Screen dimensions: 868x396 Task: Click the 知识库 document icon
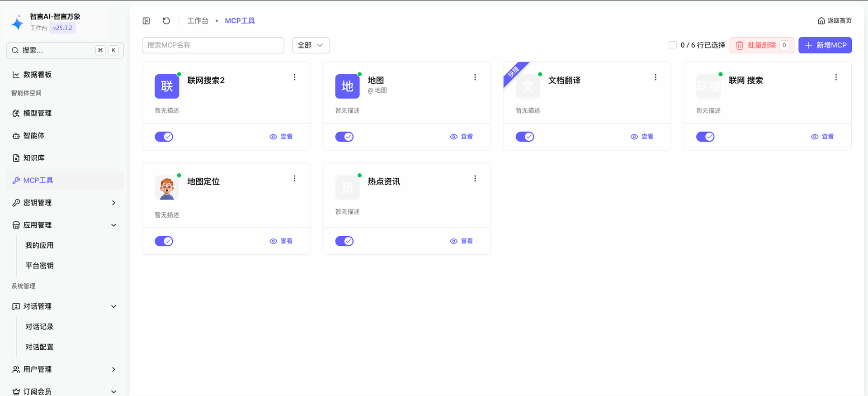[16, 158]
